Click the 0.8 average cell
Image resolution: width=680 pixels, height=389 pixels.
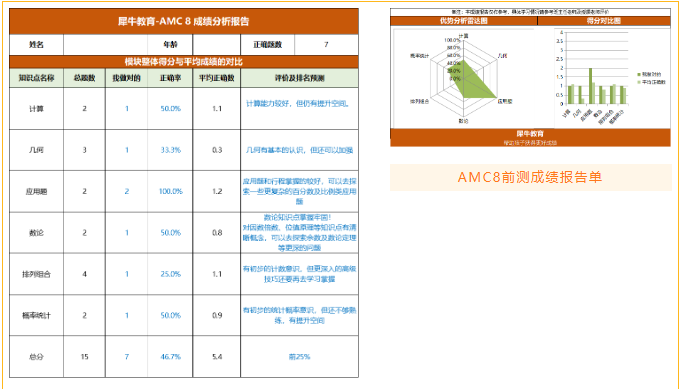(217, 233)
